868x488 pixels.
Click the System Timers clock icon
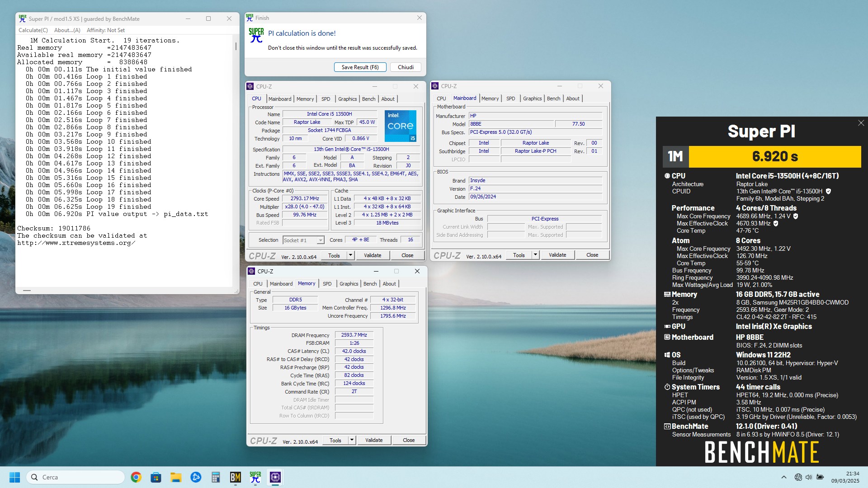coord(667,387)
